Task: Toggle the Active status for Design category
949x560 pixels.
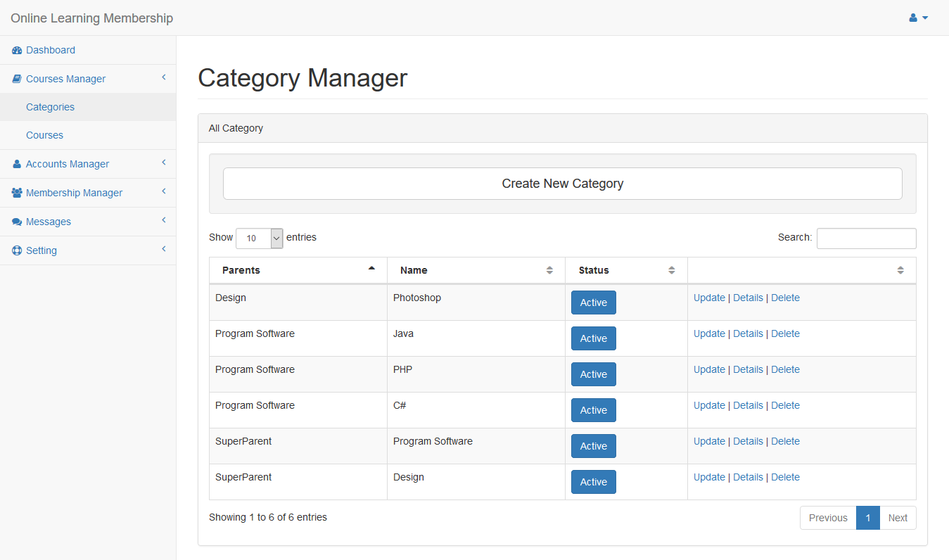Action: 593,482
